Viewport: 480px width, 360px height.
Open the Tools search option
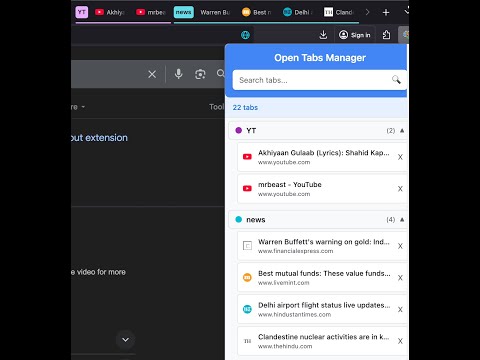tap(217, 107)
